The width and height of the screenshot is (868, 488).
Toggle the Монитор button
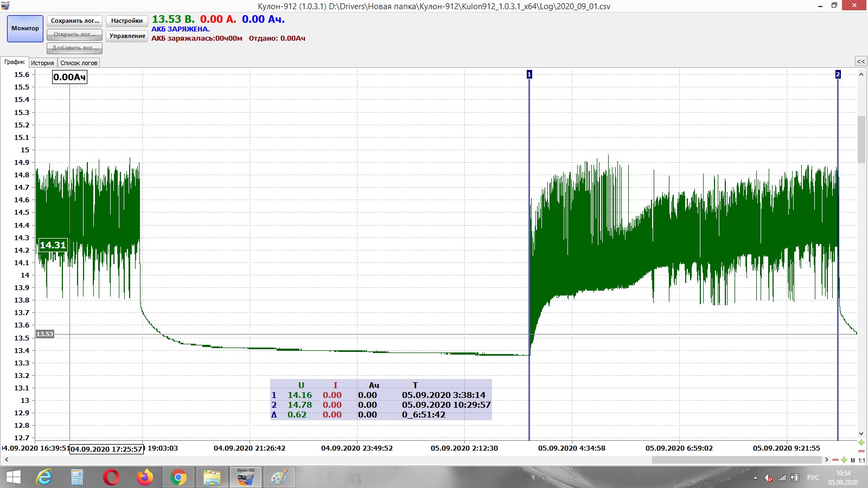click(25, 29)
